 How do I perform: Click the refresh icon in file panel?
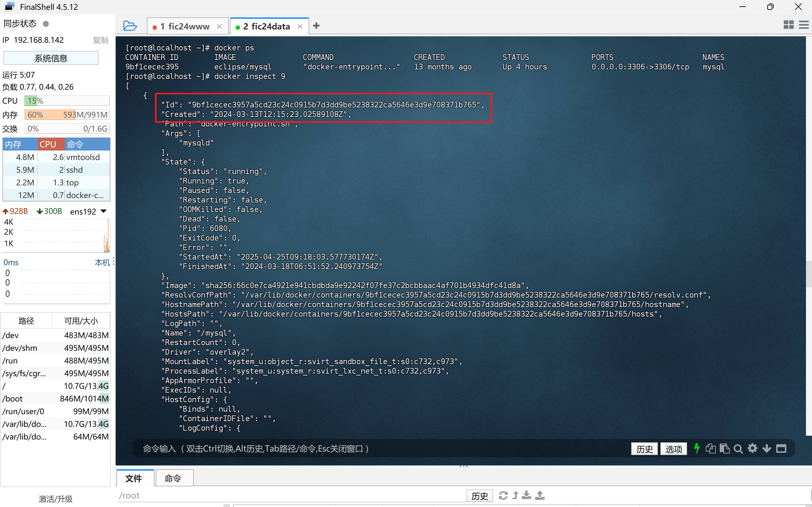pyautogui.click(x=503, y=495)
